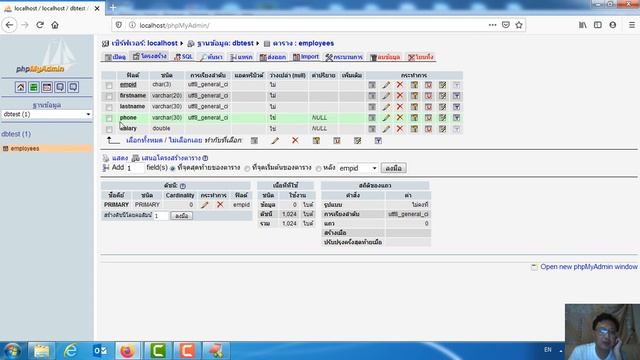The image size is (640, 360).
Task: Click the Windows Start button
Action: 13,351
